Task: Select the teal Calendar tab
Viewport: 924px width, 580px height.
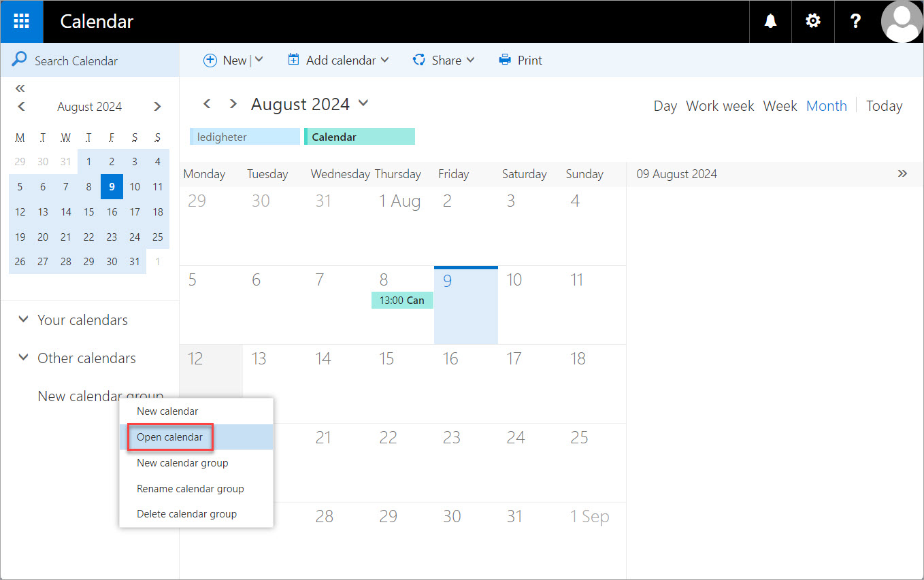Action: pyautogui.click(x=359, y=137)
